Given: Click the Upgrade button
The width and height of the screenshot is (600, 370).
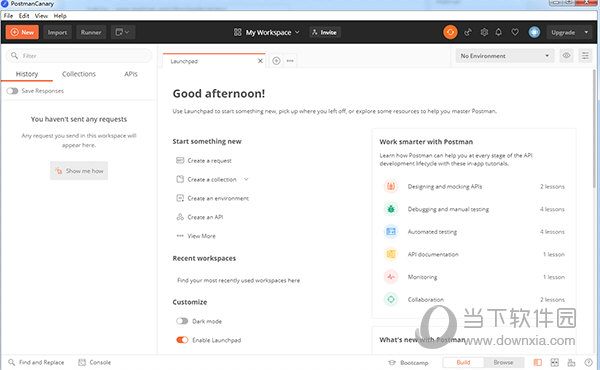Looking at the screenshot, I should 563,32.
